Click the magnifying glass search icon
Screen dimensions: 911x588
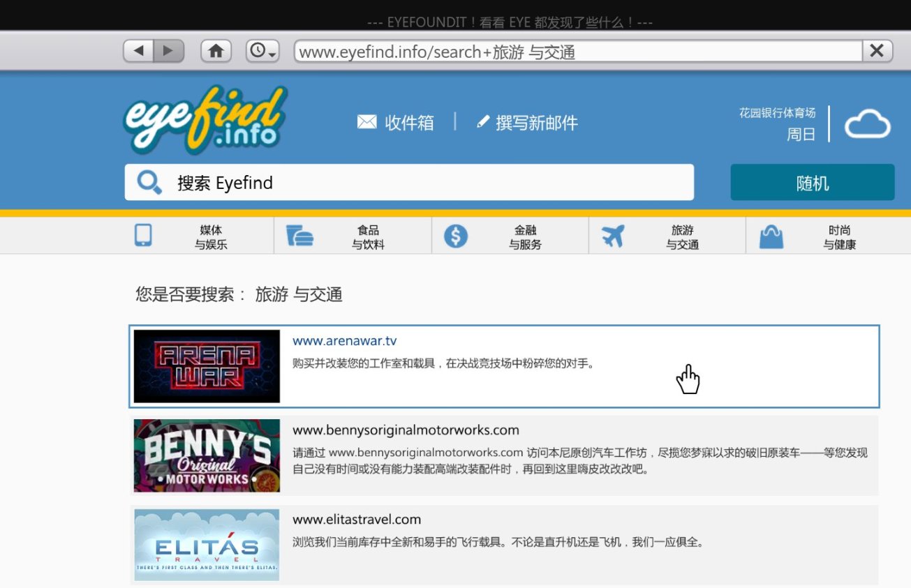[149, 183]
